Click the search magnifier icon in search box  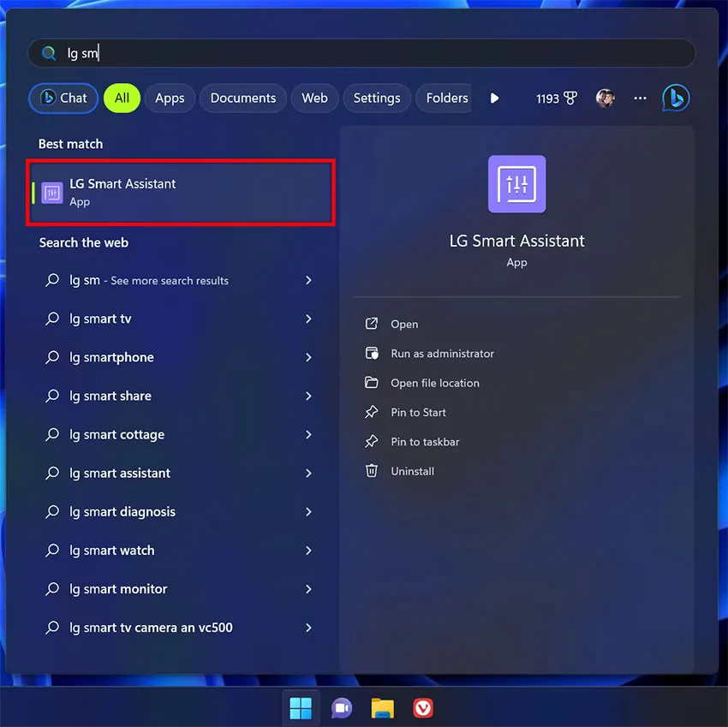pyautogui.click(x=49, y=53)
